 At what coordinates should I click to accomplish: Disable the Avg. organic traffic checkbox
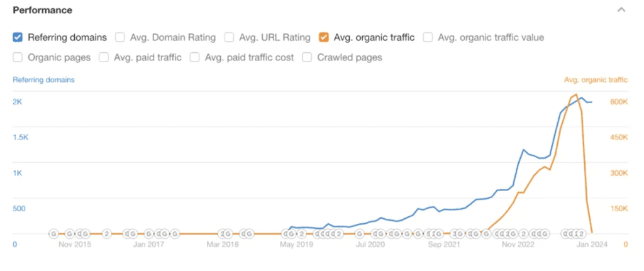pos(324,37)
